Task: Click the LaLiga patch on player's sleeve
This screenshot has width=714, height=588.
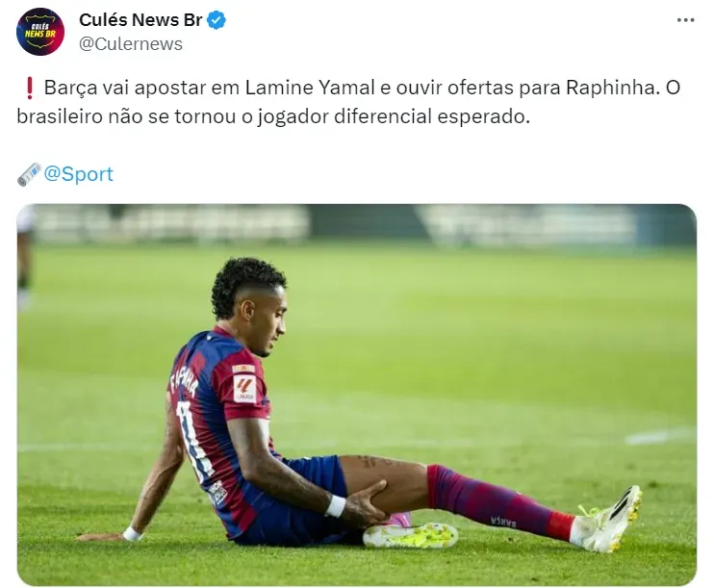Action: click(x=245, y=390)
